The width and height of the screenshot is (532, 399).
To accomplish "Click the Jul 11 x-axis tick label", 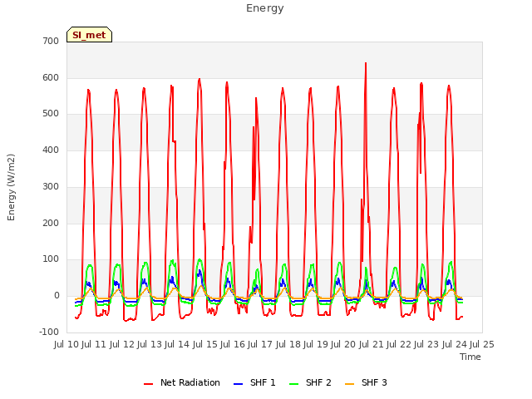I will pyautogui.click(x=94, y=345).
